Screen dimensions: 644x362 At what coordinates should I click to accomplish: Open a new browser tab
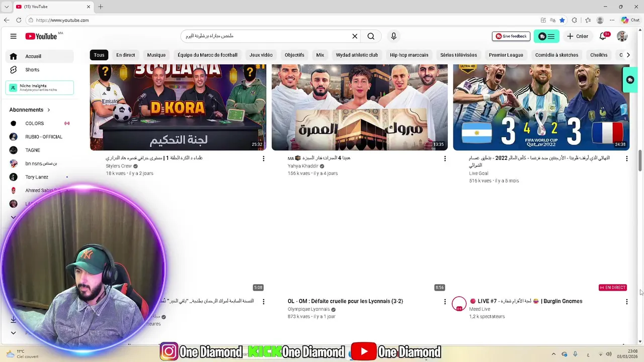(101, 7)
